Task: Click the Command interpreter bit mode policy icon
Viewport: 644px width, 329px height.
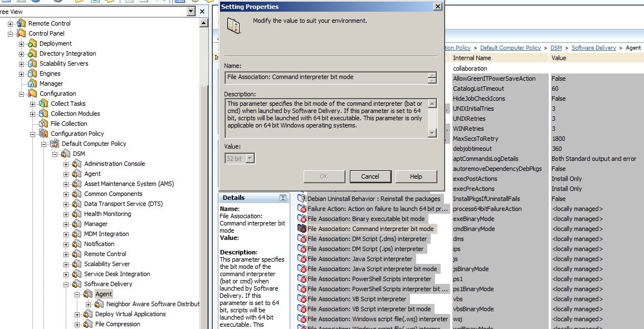Action: tap(302, 229)
